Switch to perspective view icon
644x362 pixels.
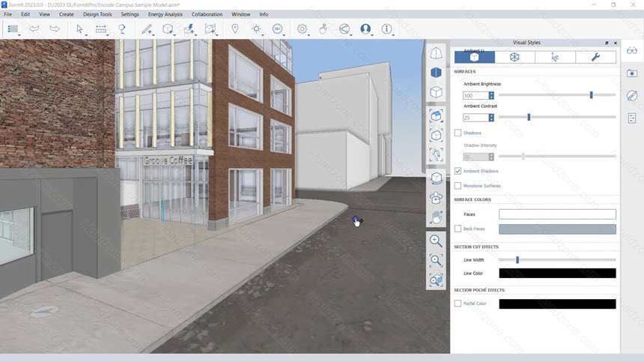pos(436,53)
